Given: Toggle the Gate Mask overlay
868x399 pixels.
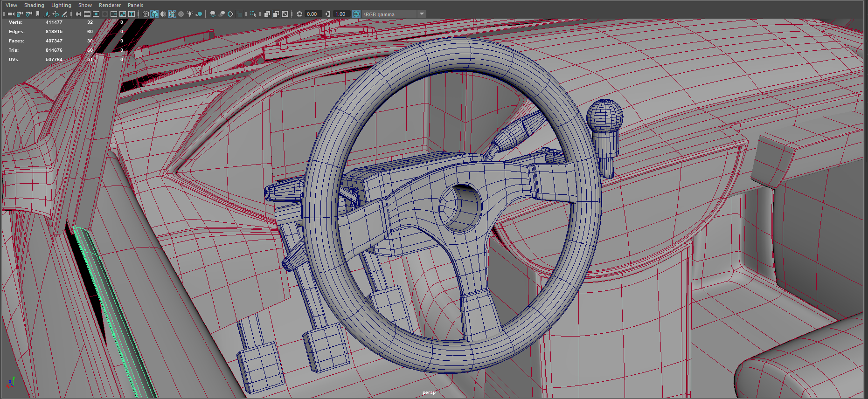Looking at the screenshot, I should (x=105, y=14).
